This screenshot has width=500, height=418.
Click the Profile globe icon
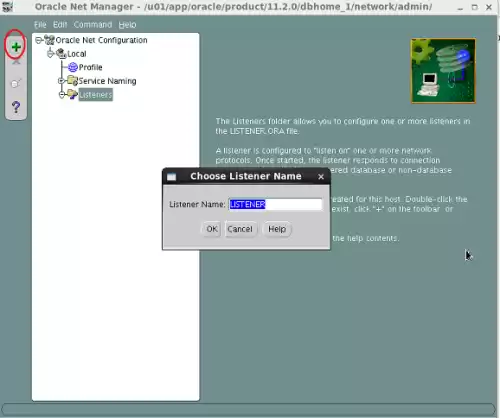click(73, 67)
